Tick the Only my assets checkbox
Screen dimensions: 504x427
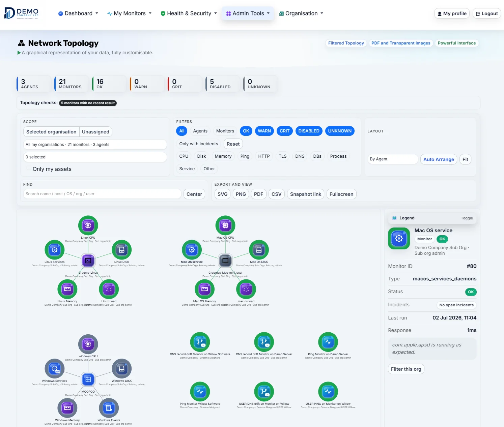pyautogui.click(x=29, y=169)
